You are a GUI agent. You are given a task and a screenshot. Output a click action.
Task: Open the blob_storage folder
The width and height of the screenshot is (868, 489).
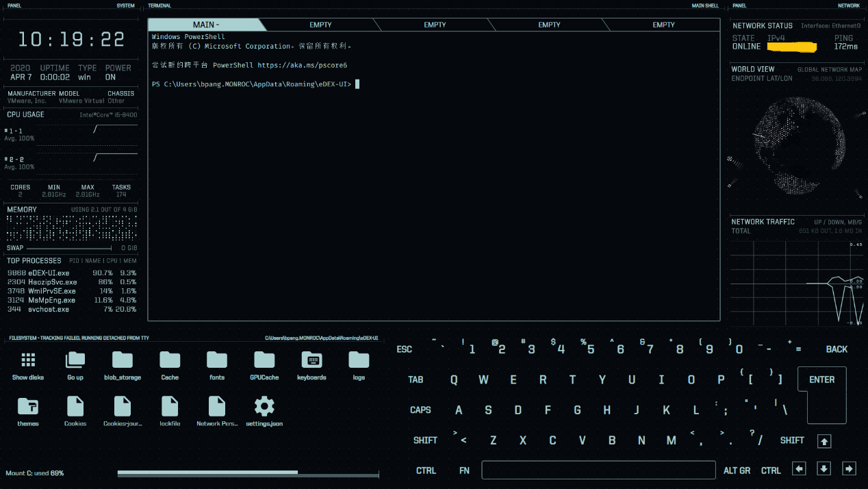tap(123, 360)
